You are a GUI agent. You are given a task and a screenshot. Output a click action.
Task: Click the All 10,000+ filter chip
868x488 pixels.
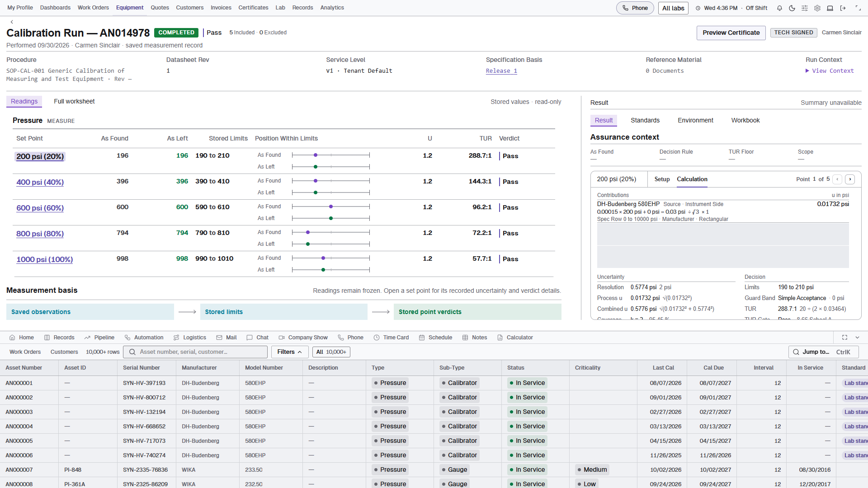[331, 352]
